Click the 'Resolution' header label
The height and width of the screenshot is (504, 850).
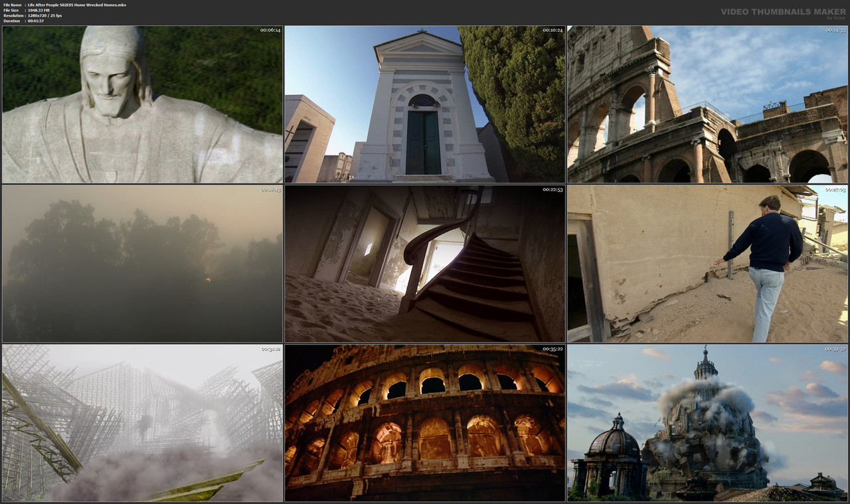pos(13,15)
